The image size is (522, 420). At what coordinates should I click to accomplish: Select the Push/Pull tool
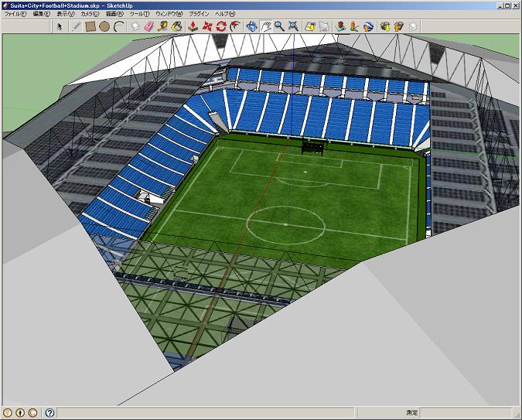(x=193, y=26)
